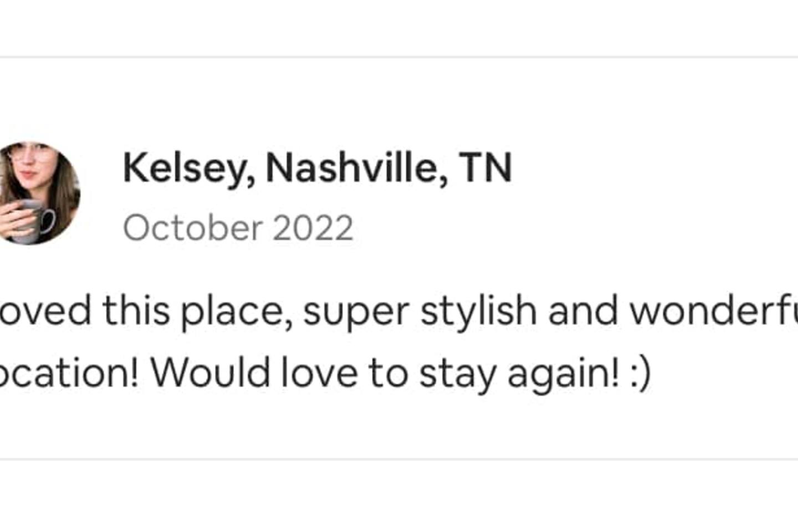
Task: Click the divider line above the review
Action: point(399,57)
